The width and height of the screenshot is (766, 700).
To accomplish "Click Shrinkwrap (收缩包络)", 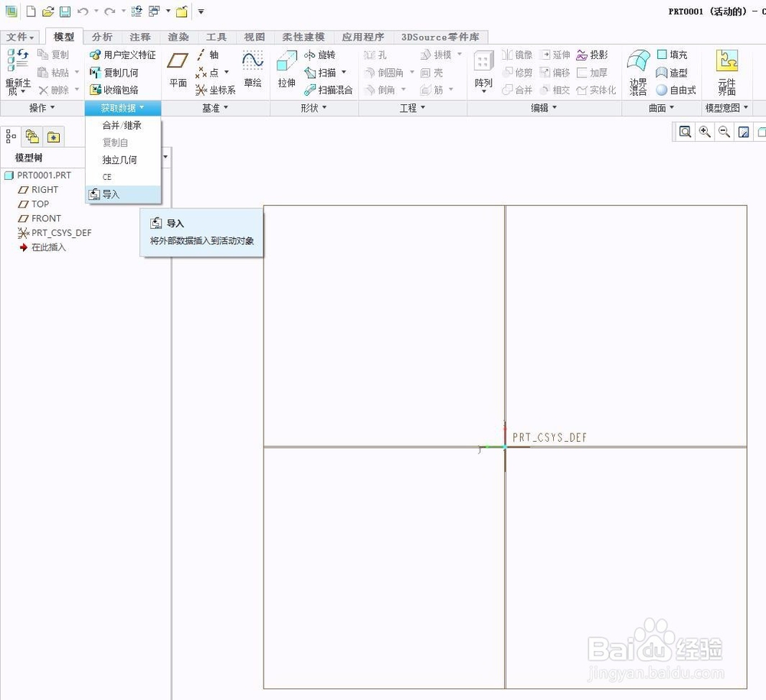I will coord(114,90).
